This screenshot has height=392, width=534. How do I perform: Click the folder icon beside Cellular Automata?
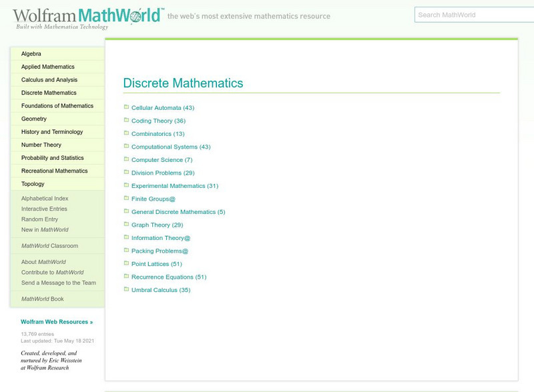coord(126,107)
